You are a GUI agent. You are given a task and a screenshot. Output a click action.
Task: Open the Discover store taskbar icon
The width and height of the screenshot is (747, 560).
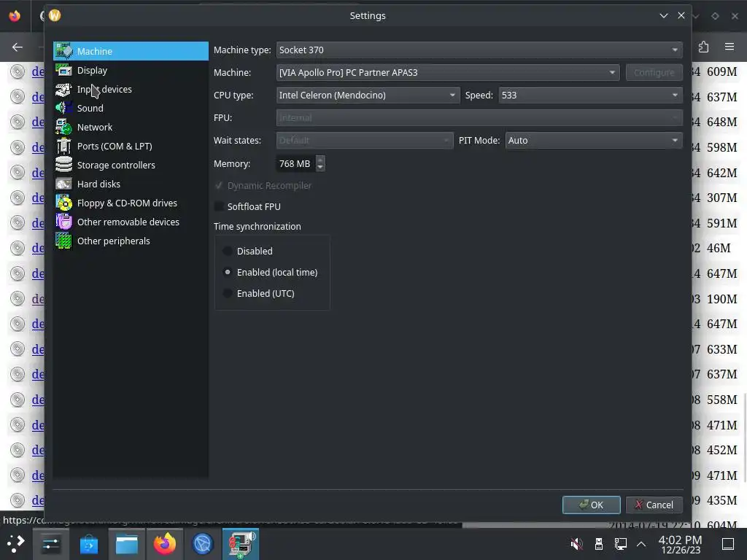click(x=88, y=544)
